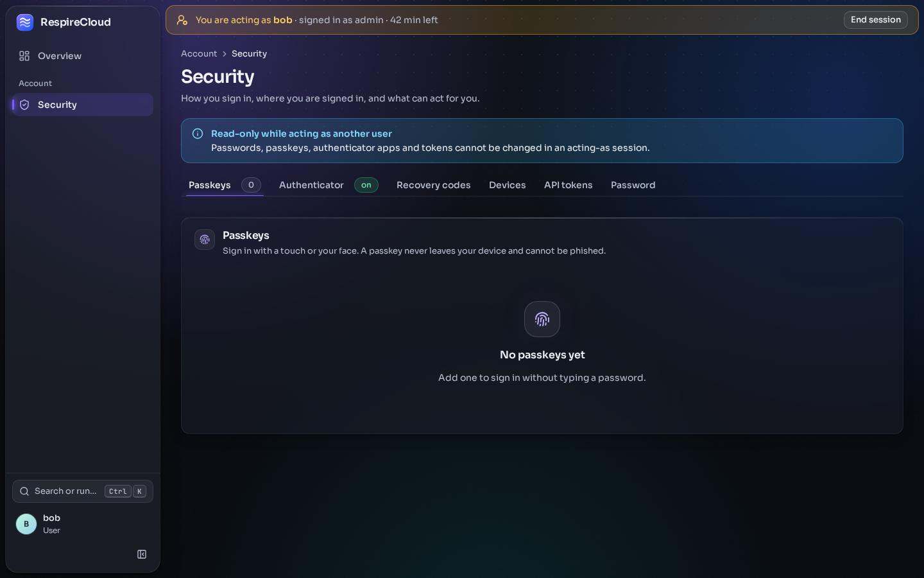Switch to the Passkeys tab
This screenshot has height=578, width=924.
(x=225, y=185)
